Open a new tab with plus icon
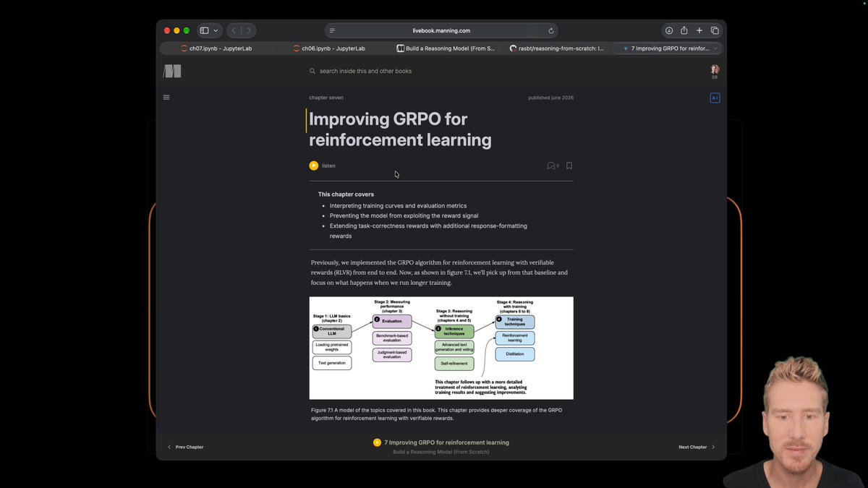 699,30
